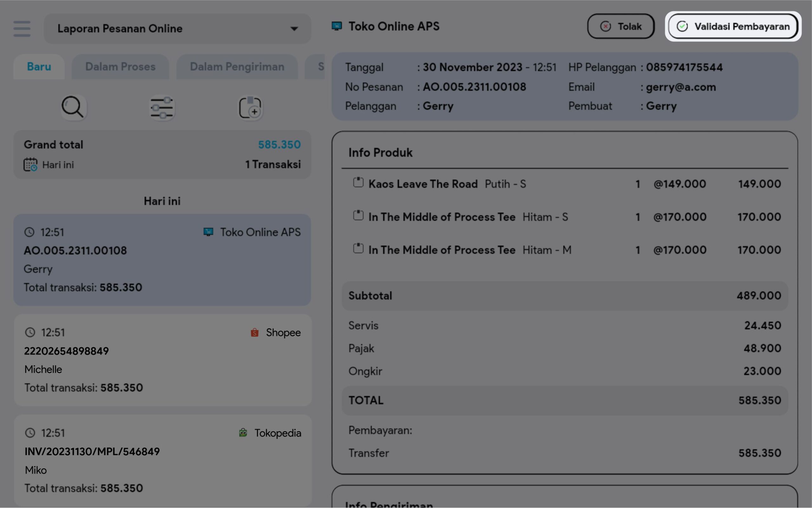Select the Baru tab
This screenshot has height=508, width=812.
[x=39, y=67]
